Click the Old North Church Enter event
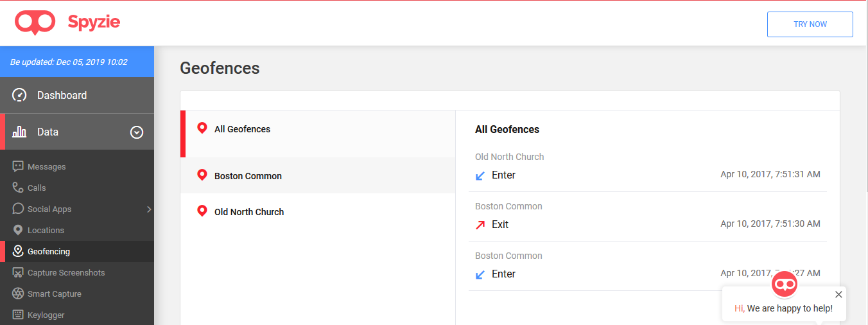This screenshot has height=325, width=868. click(x=647, y=168)
